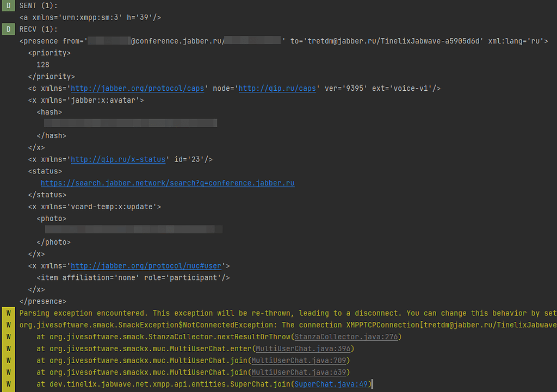Click the W badge on the parsing exception line
557x392 pixels.
(x=8, y=313)
